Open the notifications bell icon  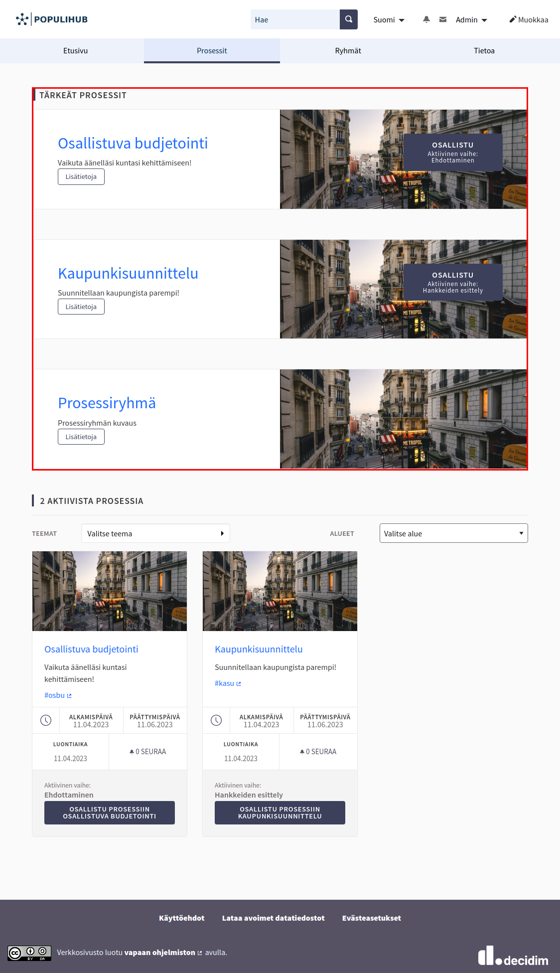(426, 19)
